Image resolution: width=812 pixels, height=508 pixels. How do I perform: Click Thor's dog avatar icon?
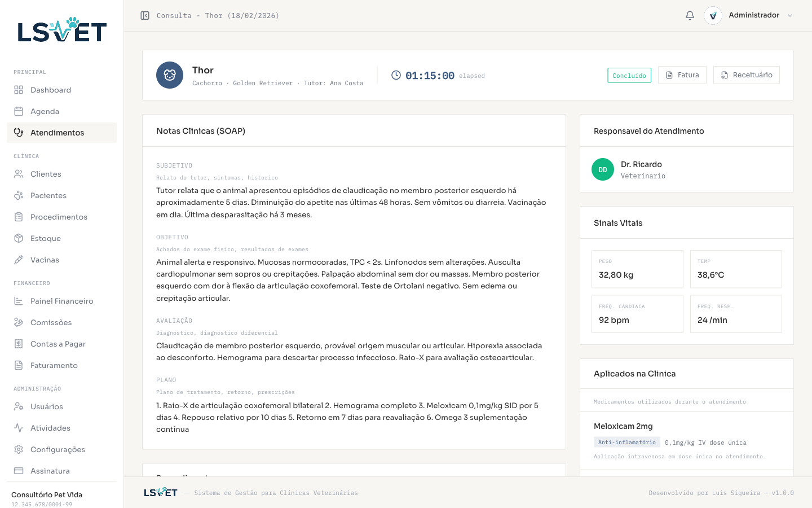pos(170,75)
